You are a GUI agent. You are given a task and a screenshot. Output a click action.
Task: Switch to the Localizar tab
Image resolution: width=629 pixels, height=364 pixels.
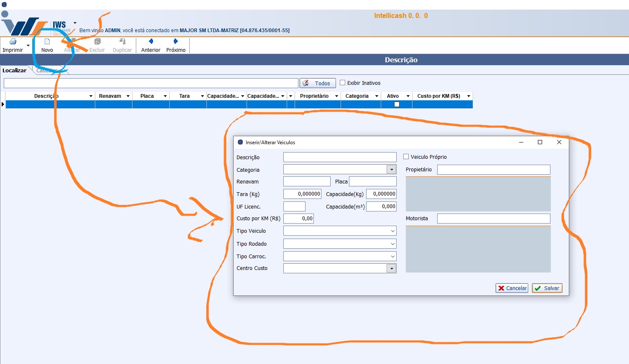click(15, 71)
